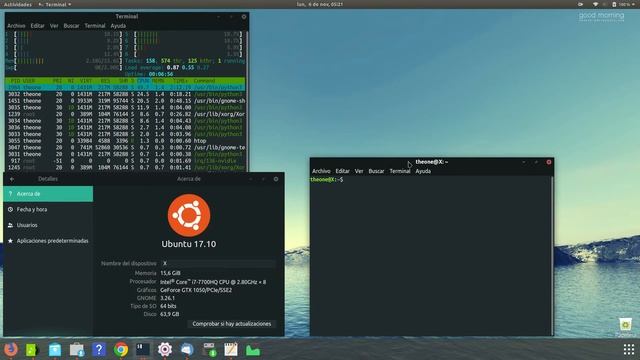Select Acerca de in the Detalles sidebar
The width and height of the screenshot is (640, 360).
tap(48, 194)
